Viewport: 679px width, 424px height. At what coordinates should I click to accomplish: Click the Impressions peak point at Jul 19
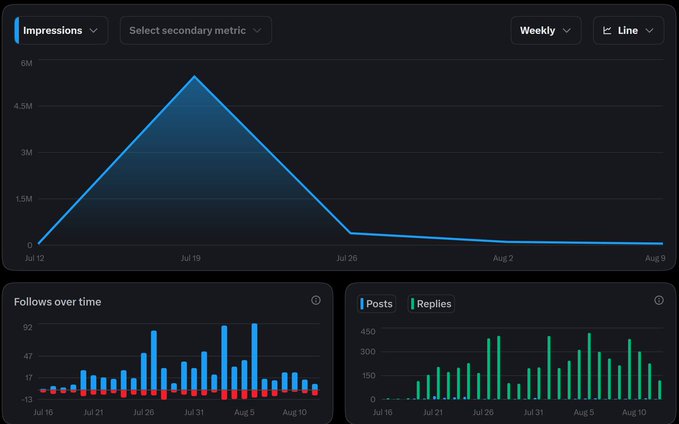[x=194, y=77]
